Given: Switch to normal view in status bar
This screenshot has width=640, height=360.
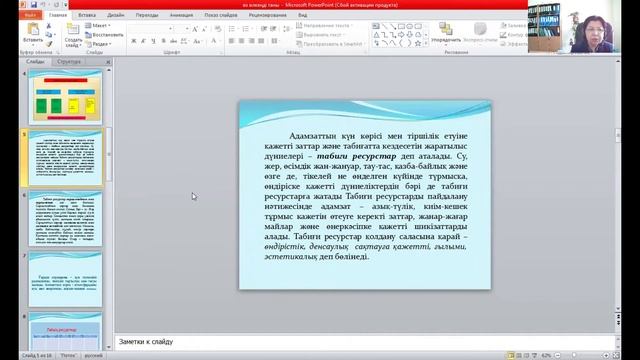Looking at the screenshot, I should click(511, 356).
